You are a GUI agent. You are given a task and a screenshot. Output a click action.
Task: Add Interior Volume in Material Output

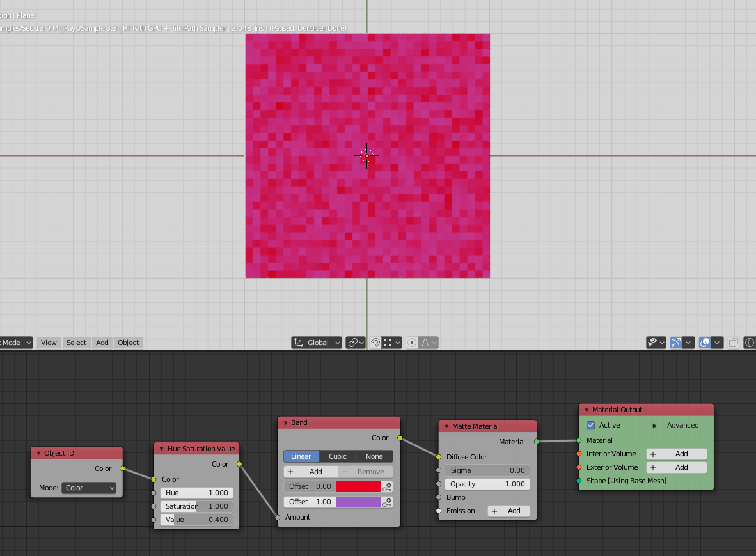(676, 454)
